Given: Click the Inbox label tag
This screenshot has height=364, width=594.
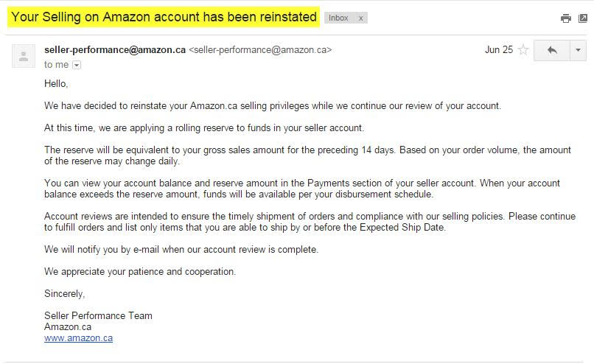Looking at the screenshot, I should pos(338,18).
